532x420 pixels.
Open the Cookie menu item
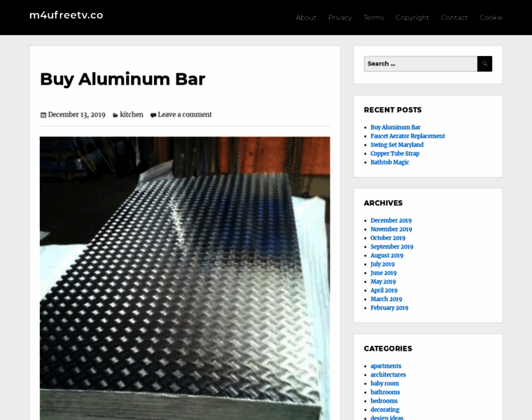[491, 17]
